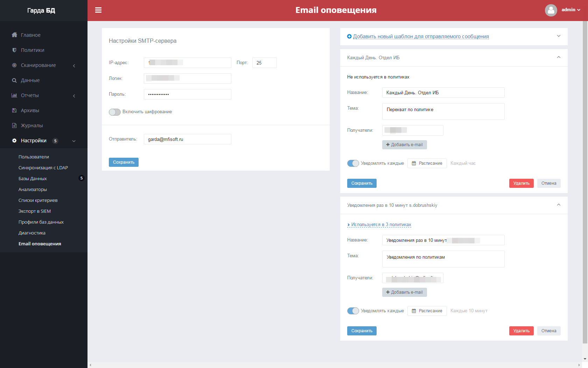Click the chart icon beside Отчеты
Viewport: 588px width, 368px height.
coord(14,95)
